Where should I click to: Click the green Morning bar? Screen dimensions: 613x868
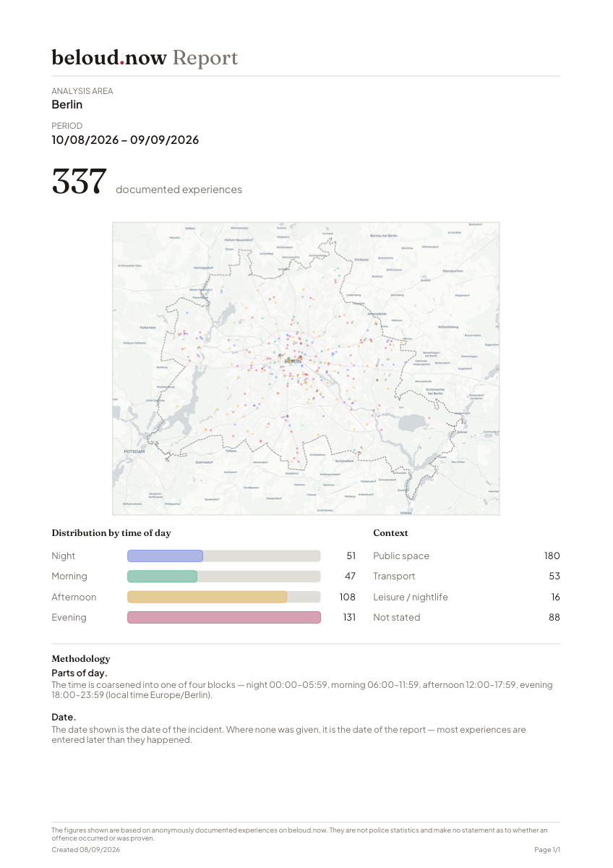pyautogui.click(x=162, y=576)
